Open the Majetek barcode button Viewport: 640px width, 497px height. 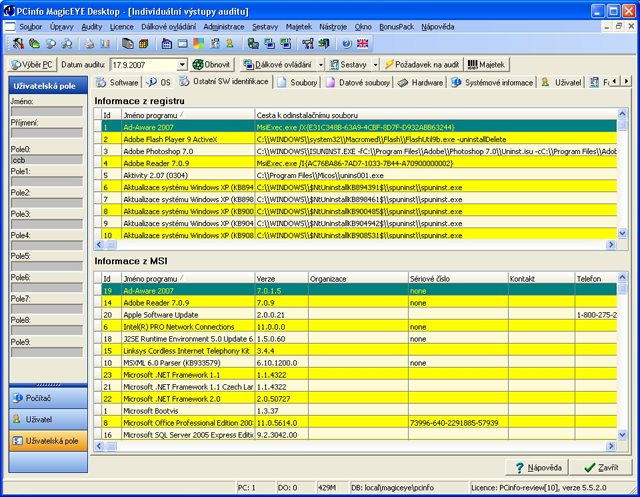[487, 64]
